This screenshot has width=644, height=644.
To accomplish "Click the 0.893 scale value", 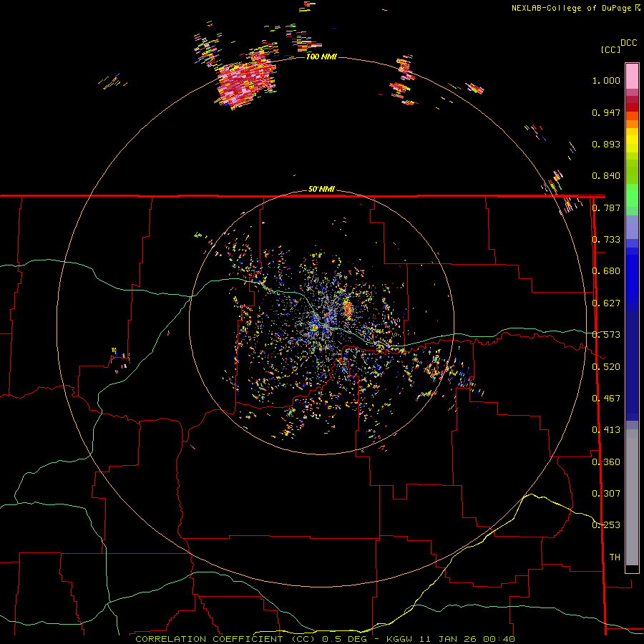I will coord(606,144).
